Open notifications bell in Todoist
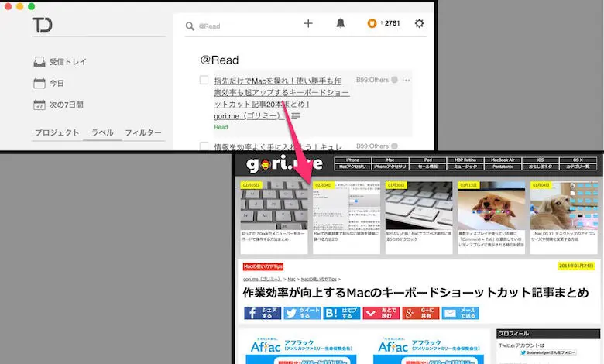Viewport: 604px width, 364px height. (x=341, y=23)
